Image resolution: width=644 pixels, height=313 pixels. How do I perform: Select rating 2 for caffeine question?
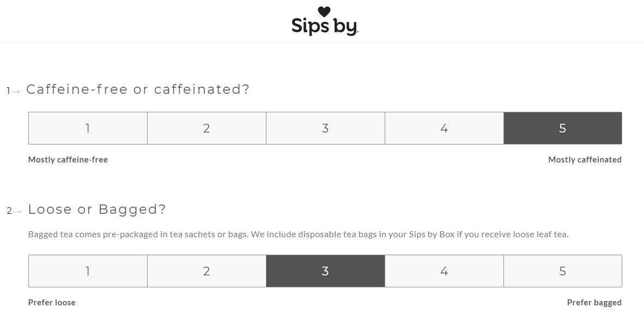206,128
